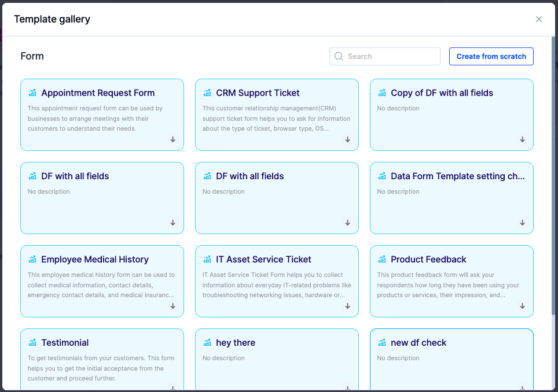Viewport: 558px width, 392px height.
Task: Click the CRM Support Ticket form icon
Action: 207,93
